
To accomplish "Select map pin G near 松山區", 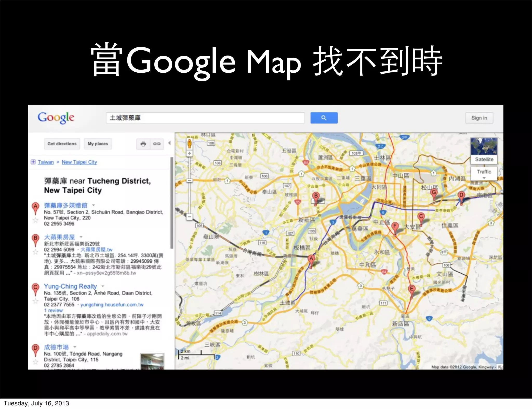I will pyautogui.click(x=434, y=195).
